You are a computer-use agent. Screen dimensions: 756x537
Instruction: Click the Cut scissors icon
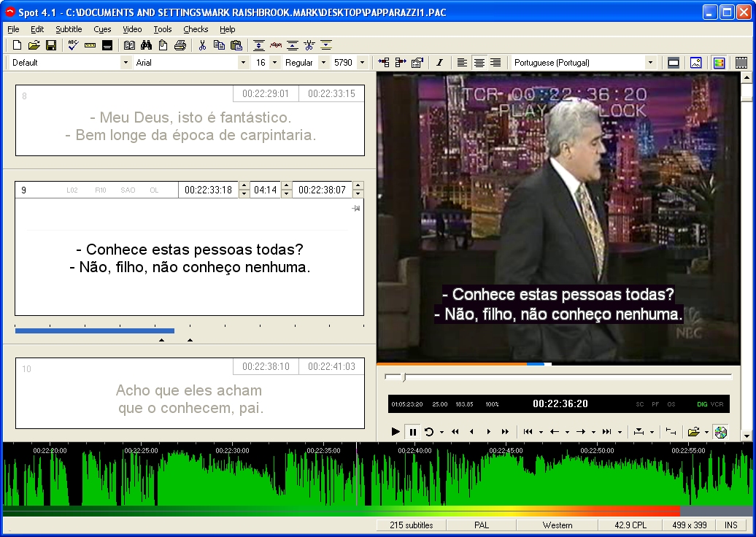pyautogui.click(x=203, y=45)
